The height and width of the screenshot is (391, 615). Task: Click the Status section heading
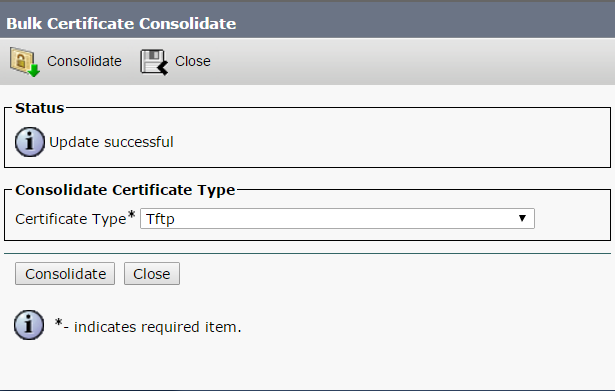[x=40, y=108]
